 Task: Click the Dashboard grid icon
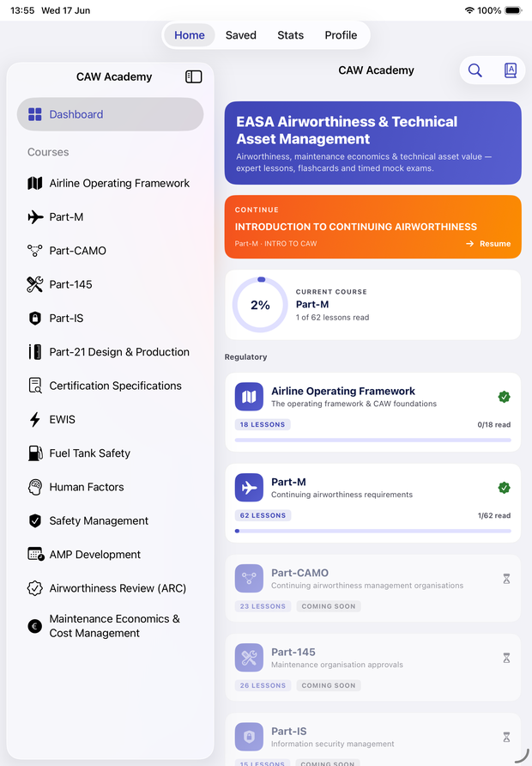click(x=35, y=114)
